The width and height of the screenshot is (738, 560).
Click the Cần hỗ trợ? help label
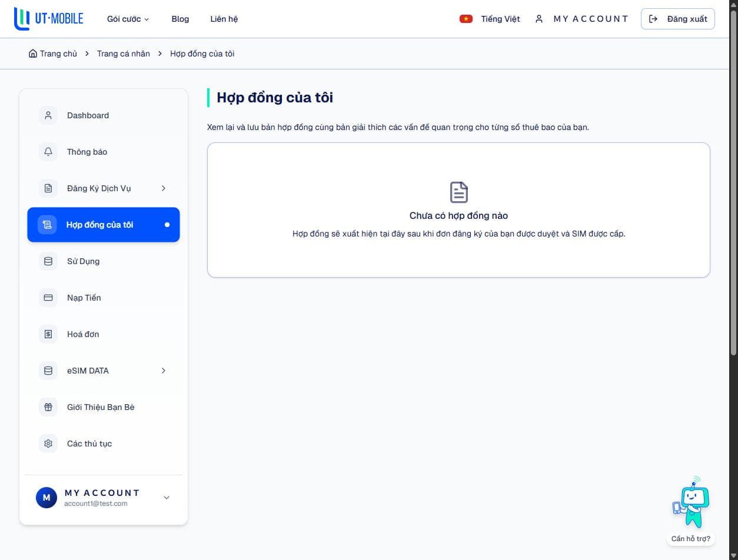point(691,539)
